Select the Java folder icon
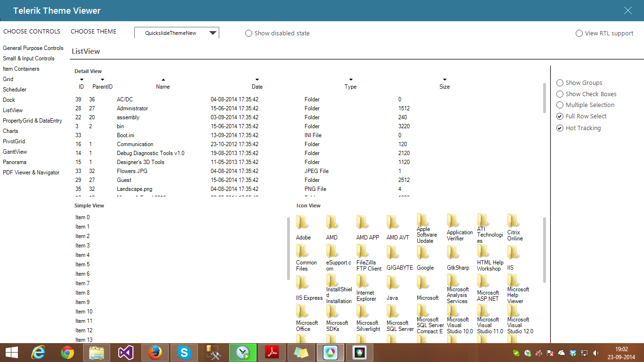Image resolution: width=644 pixels, height=362 pixels. [393, 282]
